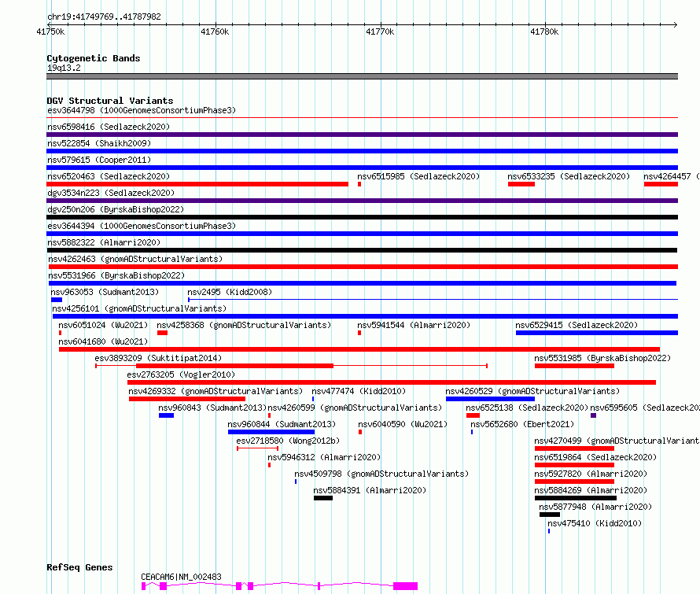Screen dimensions: 700x594
Task: Click esv2718580 Wong2012b label
Action: [288, 441]
